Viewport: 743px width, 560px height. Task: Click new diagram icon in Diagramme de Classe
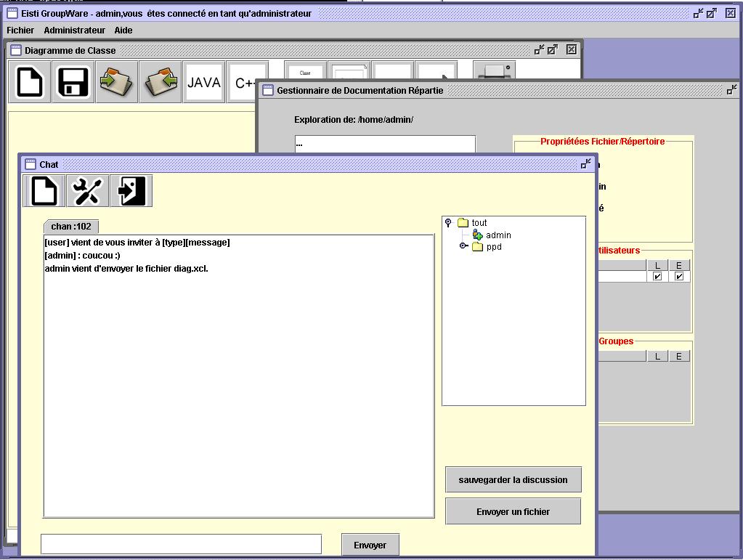point(30,82)
